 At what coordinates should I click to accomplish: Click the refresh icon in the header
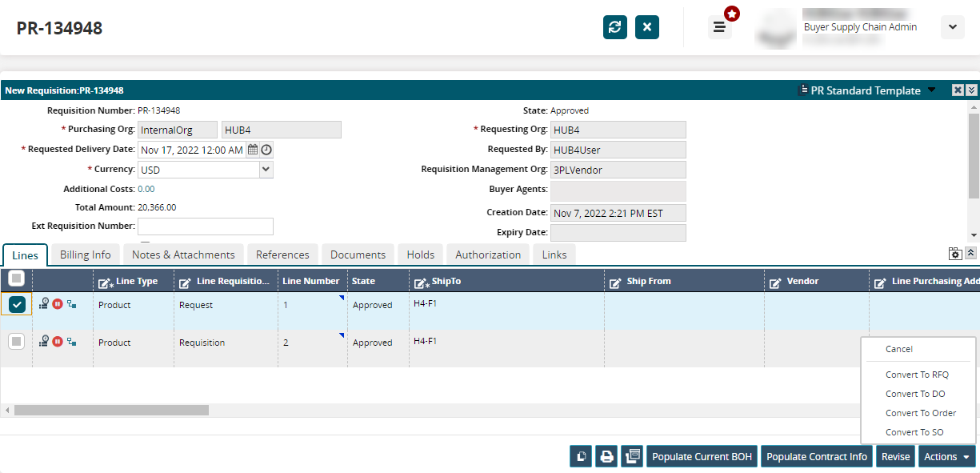615,27
